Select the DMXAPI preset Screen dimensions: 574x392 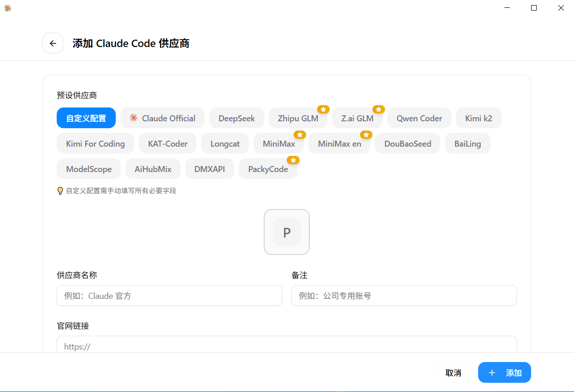coord(210,169)
